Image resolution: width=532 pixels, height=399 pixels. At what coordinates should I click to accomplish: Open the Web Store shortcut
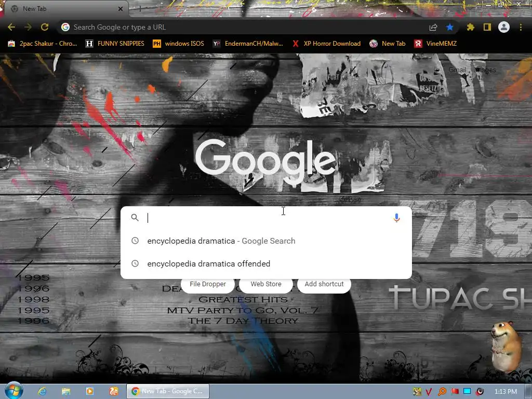pos(266,284)
